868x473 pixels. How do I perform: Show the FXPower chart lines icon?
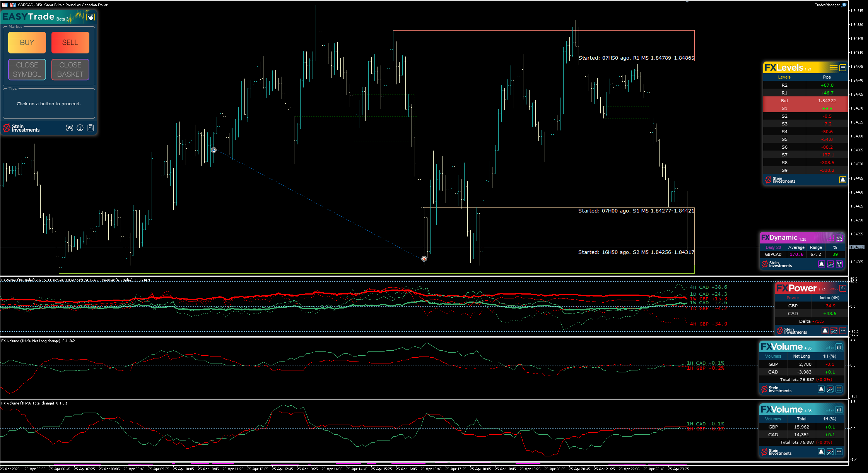click(x=834, y=331)
